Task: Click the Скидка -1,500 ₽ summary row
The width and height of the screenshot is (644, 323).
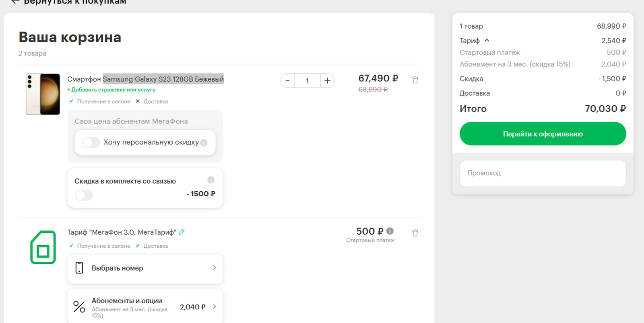Action: tap(543, 79)
